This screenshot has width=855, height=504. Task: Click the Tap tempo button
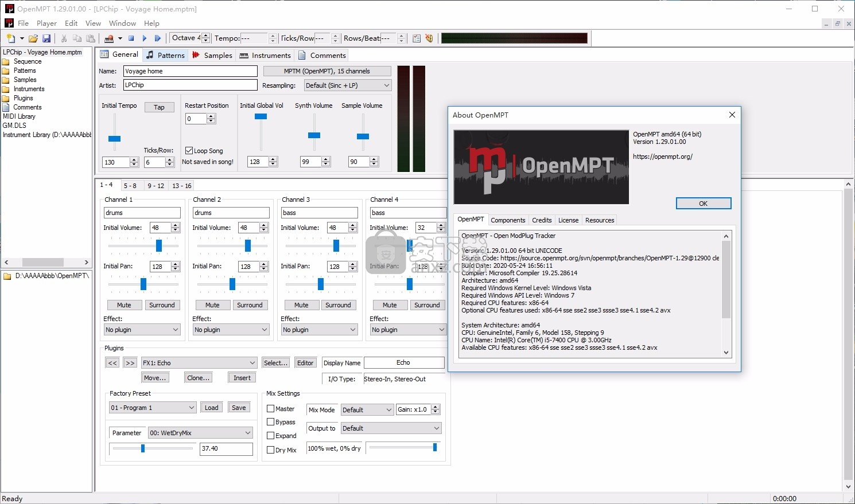(x=159, y=107)
